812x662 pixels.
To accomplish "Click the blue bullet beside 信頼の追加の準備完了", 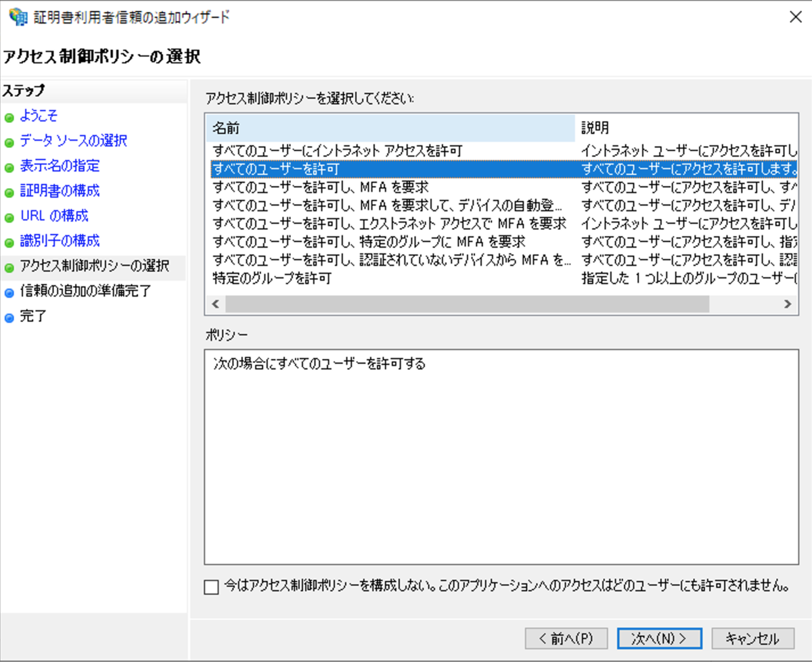I will coord(8,291).
